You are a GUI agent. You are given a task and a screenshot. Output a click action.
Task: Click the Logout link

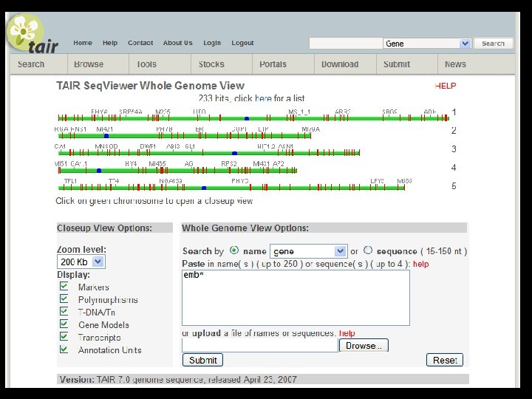click(242, 43)
